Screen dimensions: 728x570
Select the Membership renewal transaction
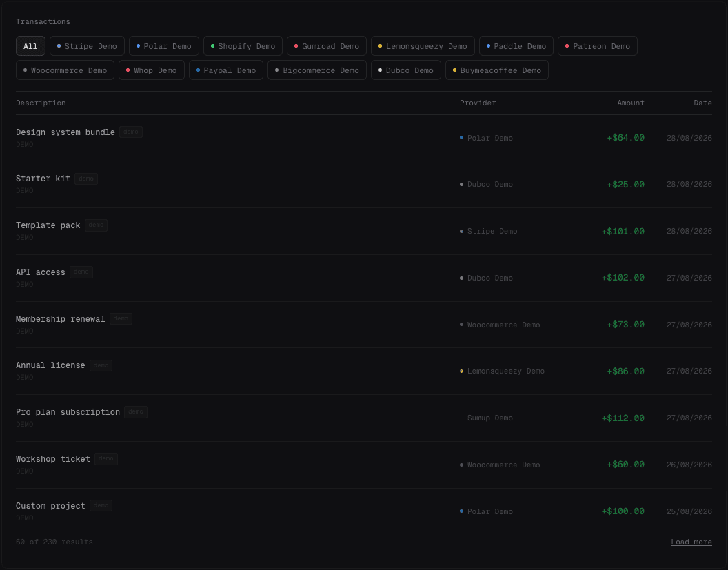(61, 319)
